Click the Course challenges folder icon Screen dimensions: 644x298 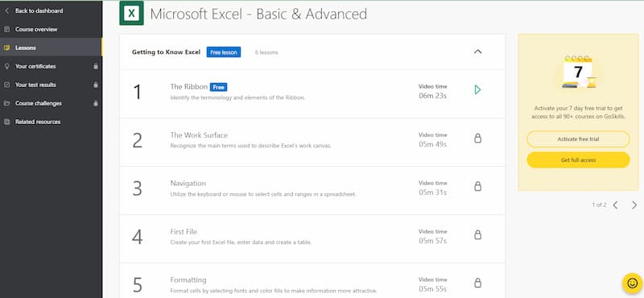pyautogui.click(x=6, y=103)
